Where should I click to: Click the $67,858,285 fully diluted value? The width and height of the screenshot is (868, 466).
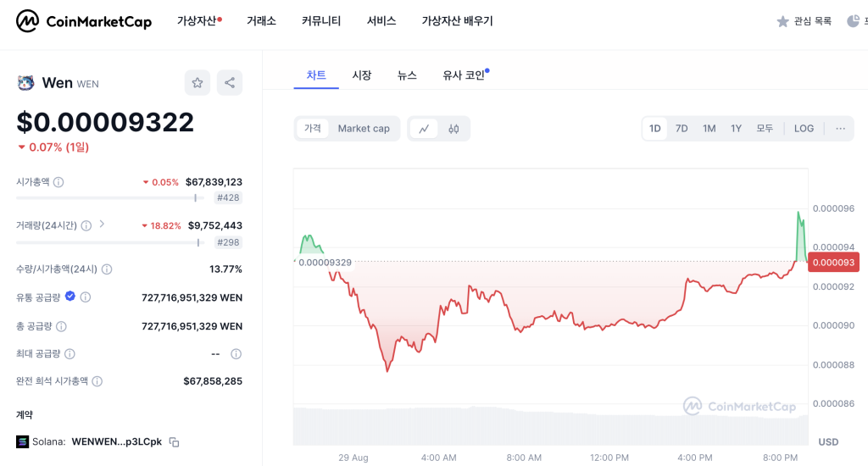pyautogui.click(x=213, y=381)
